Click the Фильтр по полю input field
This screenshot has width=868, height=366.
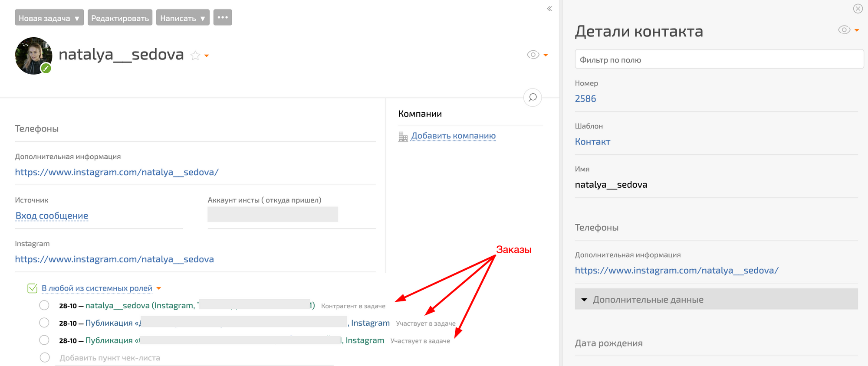[719, 59]
